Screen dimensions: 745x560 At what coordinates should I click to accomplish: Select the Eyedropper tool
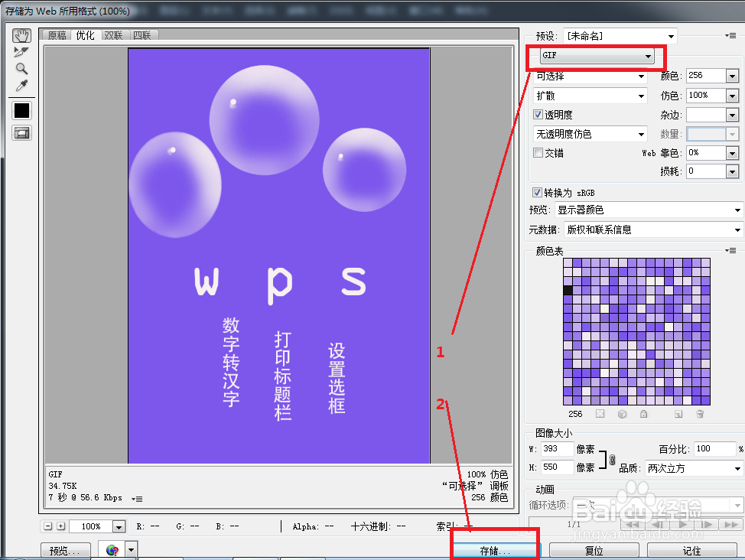point(21,86)
